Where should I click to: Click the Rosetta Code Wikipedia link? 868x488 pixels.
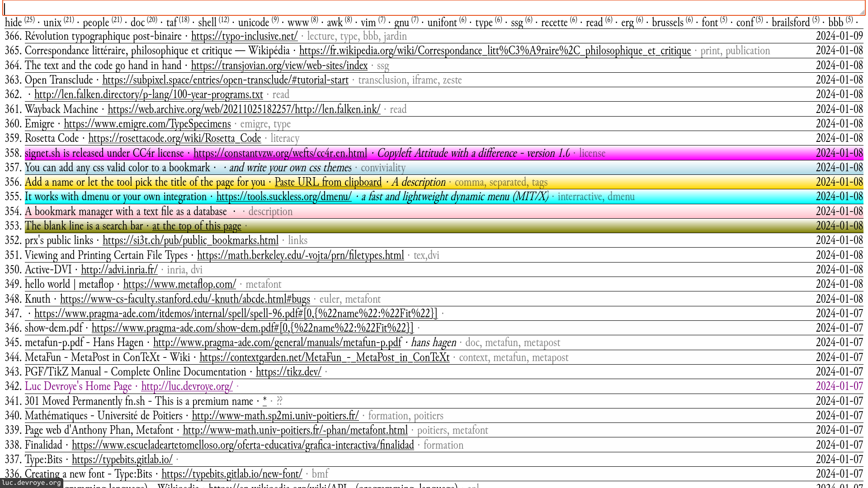click(x=175, y=138)
